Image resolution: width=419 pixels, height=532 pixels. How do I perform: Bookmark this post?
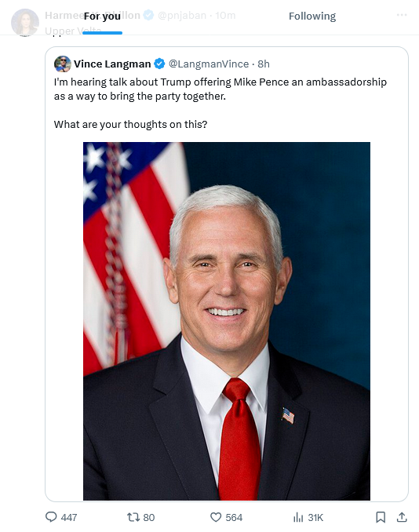coord(381,517)
